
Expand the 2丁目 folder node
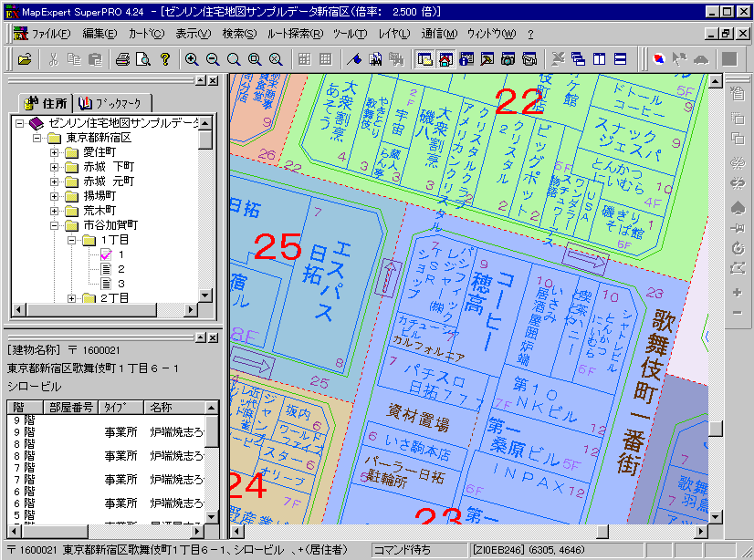[71, 298]
